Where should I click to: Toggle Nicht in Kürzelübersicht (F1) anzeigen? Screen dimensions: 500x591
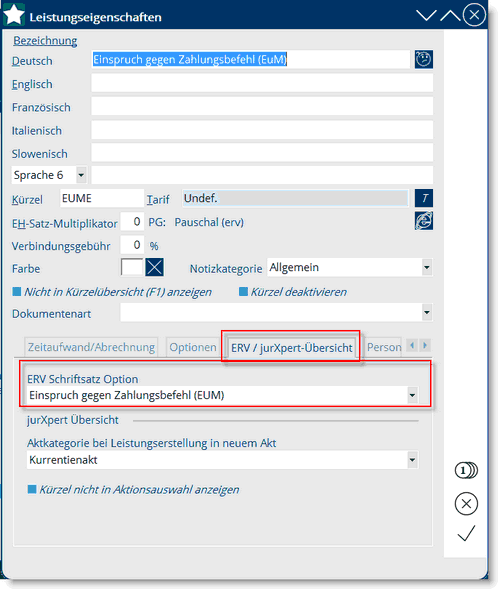(x=17, y=291)
